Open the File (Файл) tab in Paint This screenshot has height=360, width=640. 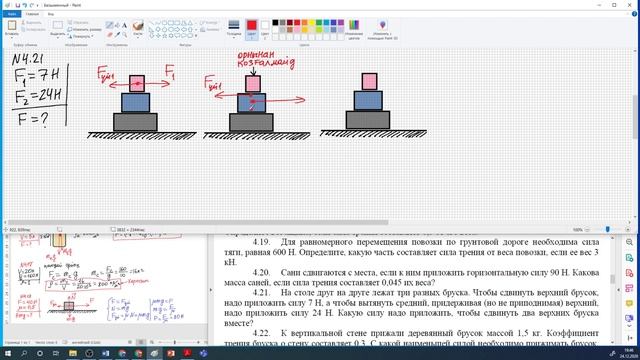click(12, 14)
